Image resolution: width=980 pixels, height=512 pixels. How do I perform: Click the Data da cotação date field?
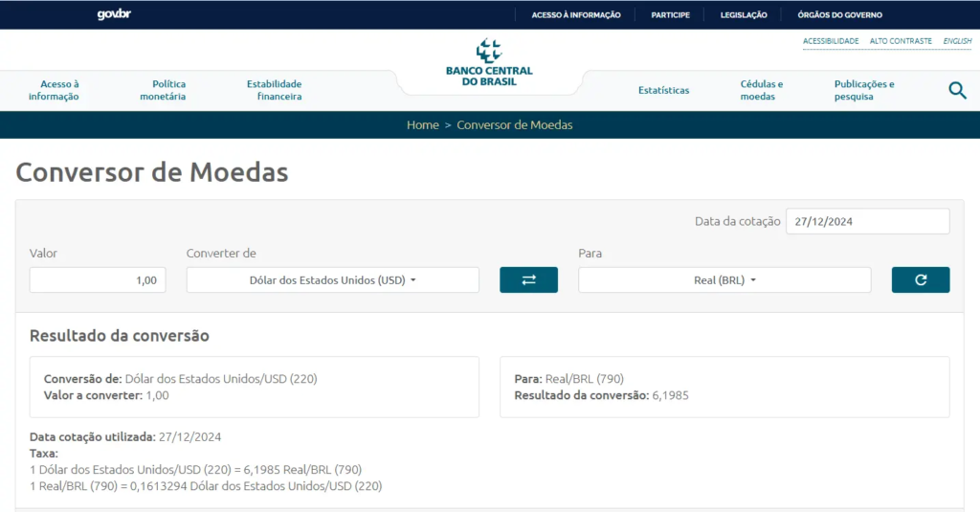[x=867, y=221]
